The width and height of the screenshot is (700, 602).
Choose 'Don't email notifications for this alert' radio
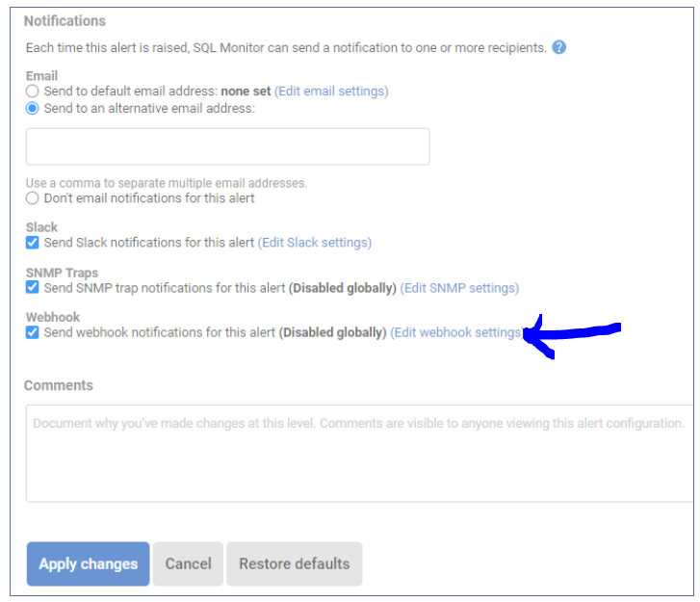coord(33,198)
